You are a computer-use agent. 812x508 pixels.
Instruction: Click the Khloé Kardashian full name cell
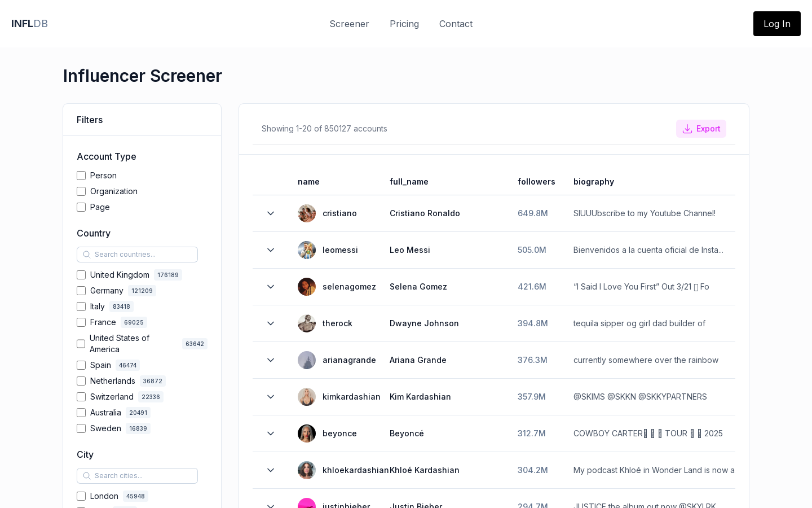click(x=425, y=470)
